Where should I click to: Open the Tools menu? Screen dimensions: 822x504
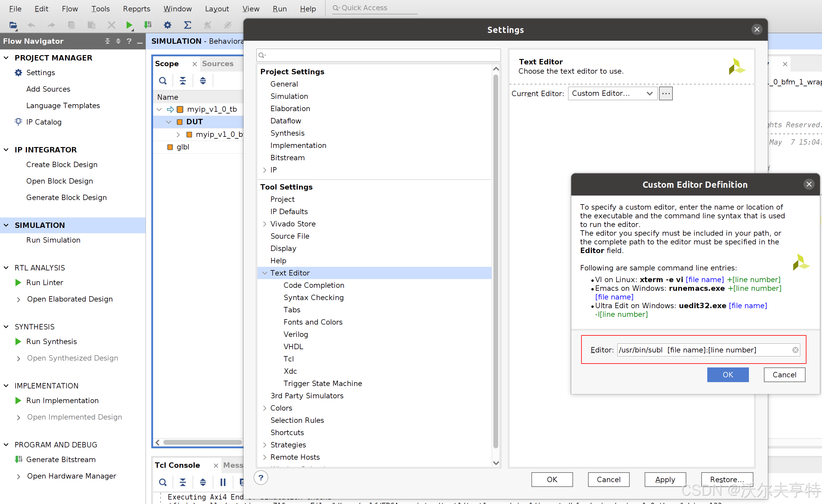100,9
